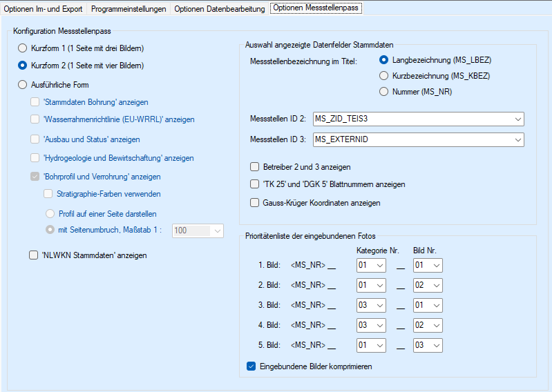
Task: Open Kategorie Nr. dropdown for 1. Bild
Action: coord(371,266)
